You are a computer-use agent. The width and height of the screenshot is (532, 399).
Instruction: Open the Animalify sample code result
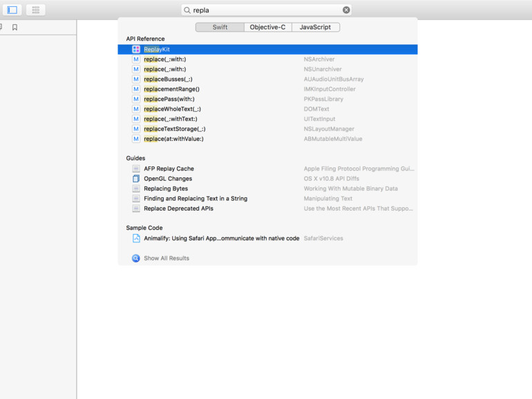267,238
